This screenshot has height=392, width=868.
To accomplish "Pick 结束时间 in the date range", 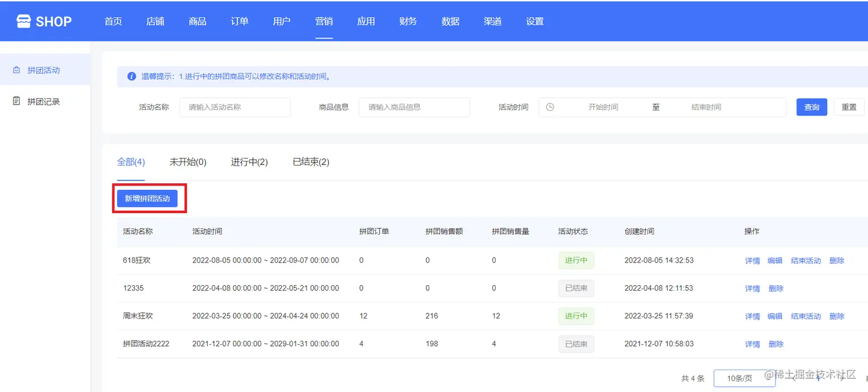I will click(x=706, y=107).
